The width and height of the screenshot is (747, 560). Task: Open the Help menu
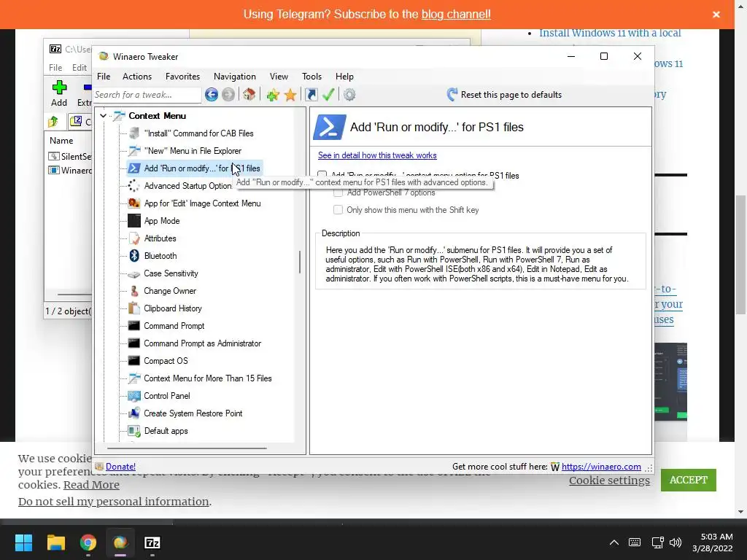[x=344, y=76]
